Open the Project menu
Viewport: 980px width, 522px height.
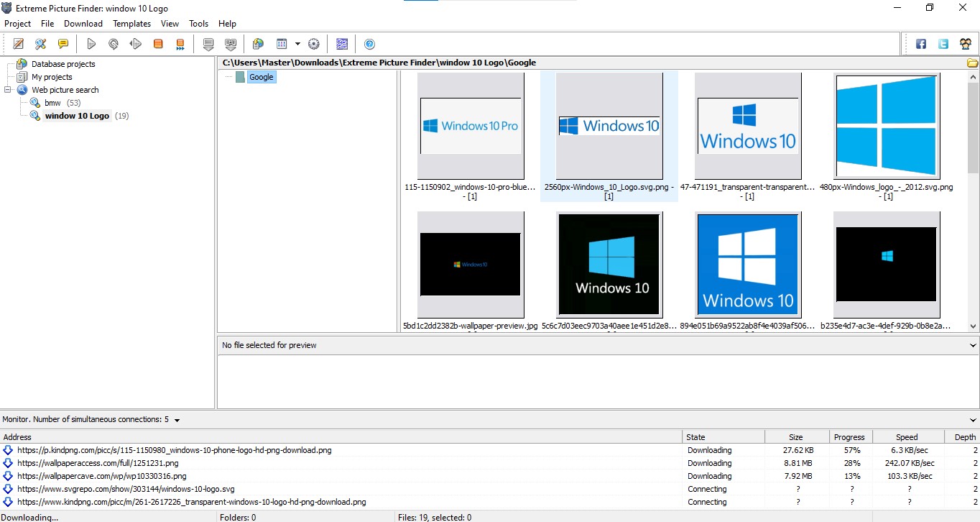pos(18,24)
